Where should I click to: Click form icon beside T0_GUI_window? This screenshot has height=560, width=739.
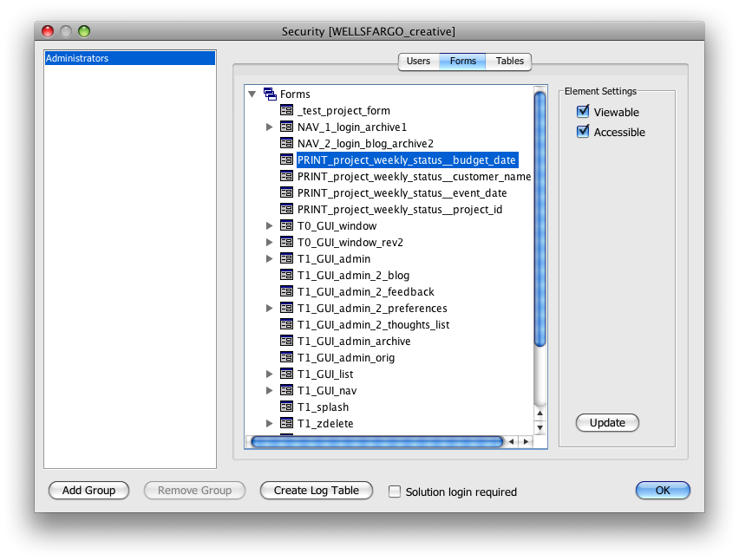coord(286,225)
